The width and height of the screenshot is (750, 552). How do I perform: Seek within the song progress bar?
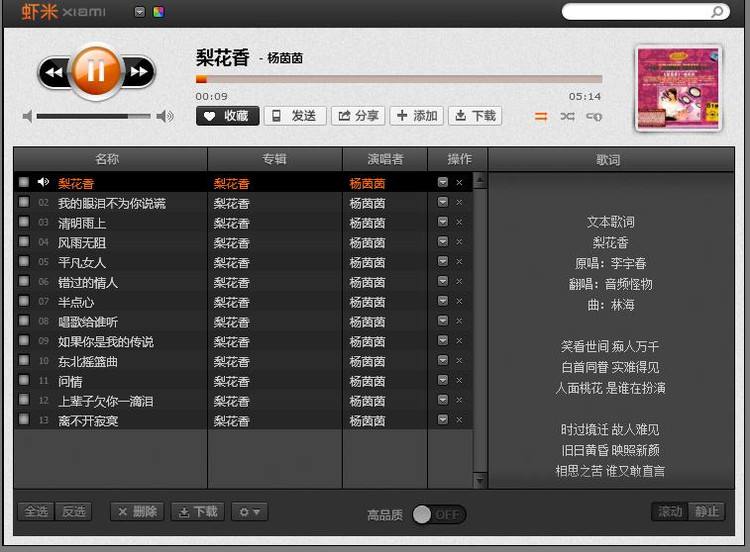399,79
